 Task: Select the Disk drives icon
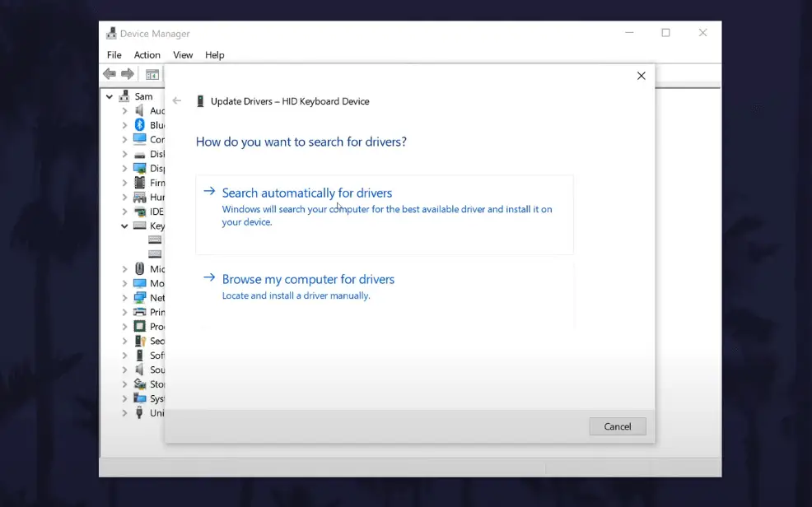(139, 155)
